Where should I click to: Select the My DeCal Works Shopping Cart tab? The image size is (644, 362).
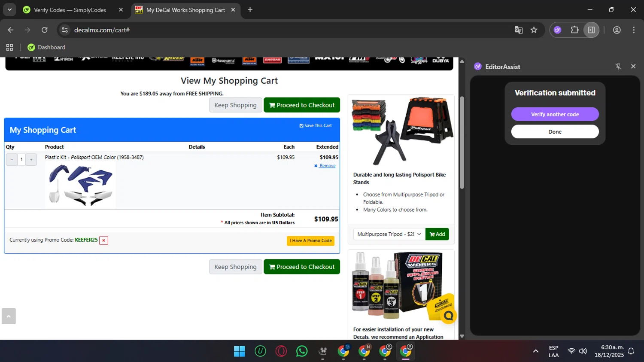[x=185, y=10]
